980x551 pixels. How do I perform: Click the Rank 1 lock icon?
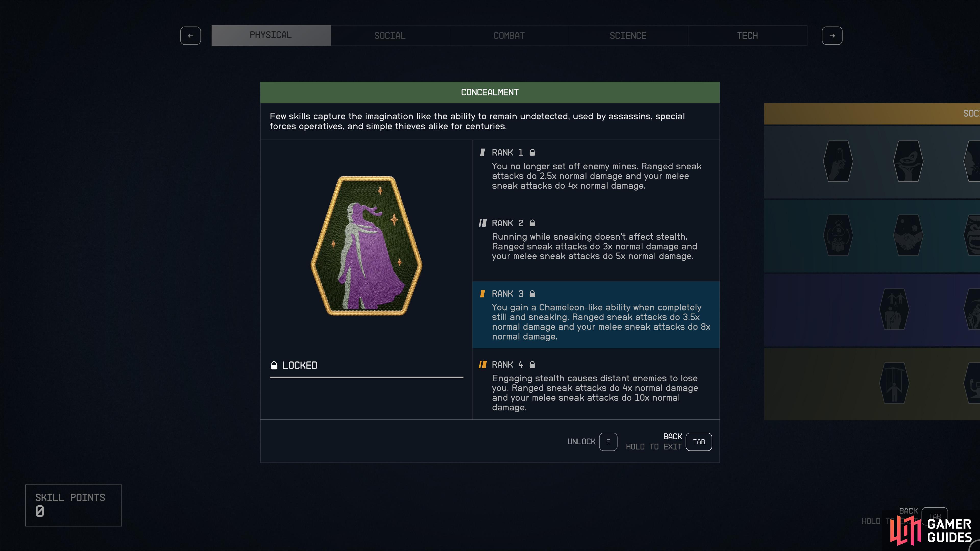click(532, 153)
